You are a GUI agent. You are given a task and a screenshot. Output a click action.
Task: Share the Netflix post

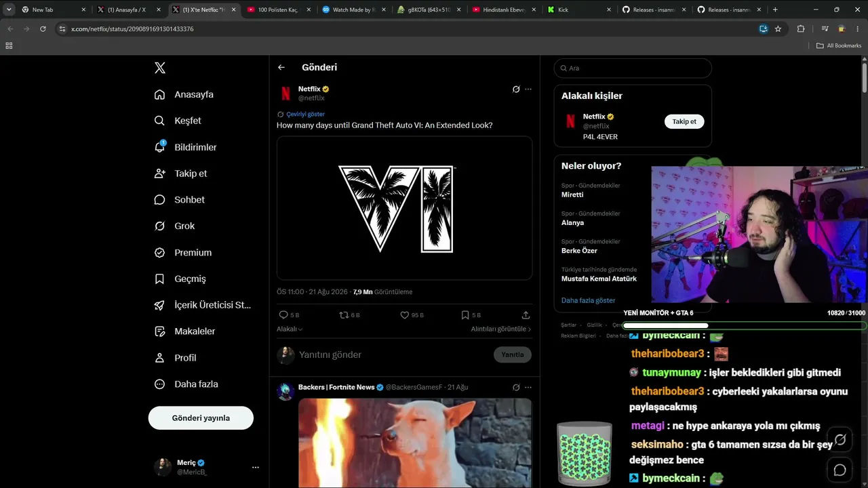tap(526, 315)
